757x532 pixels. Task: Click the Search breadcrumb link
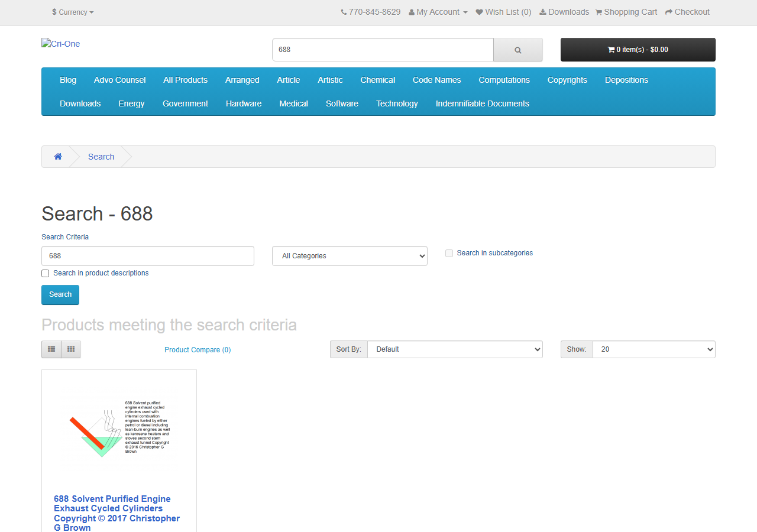tap(101, 157)
